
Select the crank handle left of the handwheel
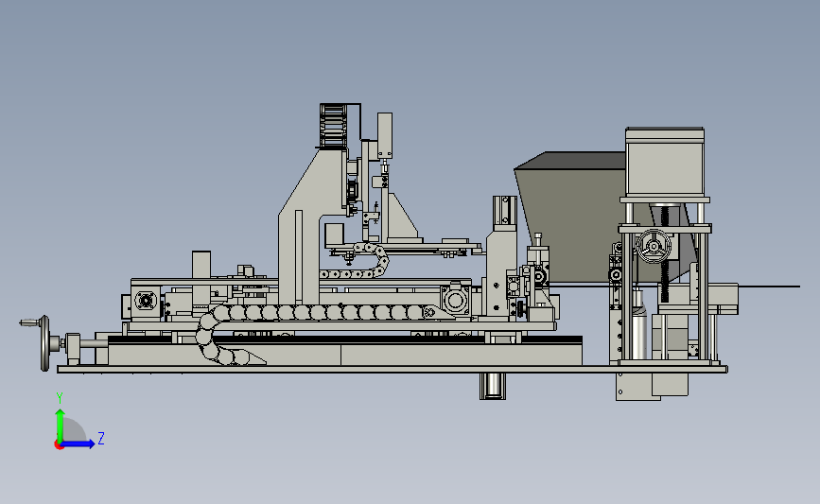pos(29,322)
